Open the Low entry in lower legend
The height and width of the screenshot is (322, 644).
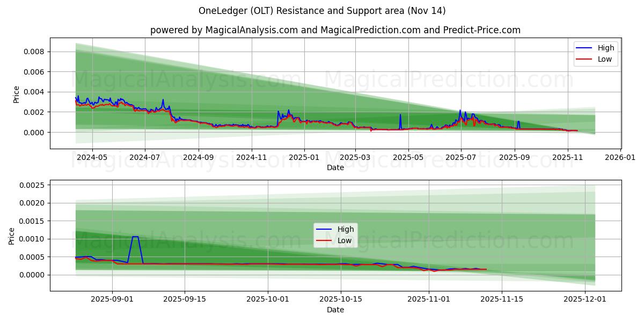(343, 240)
